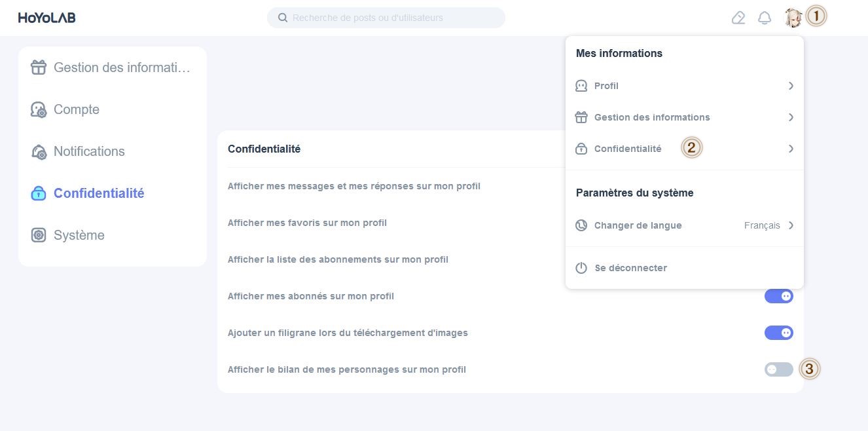Click the language icon beside Changer de langue
This screenshot has height=431, width=868.
(x=581, y=225)
